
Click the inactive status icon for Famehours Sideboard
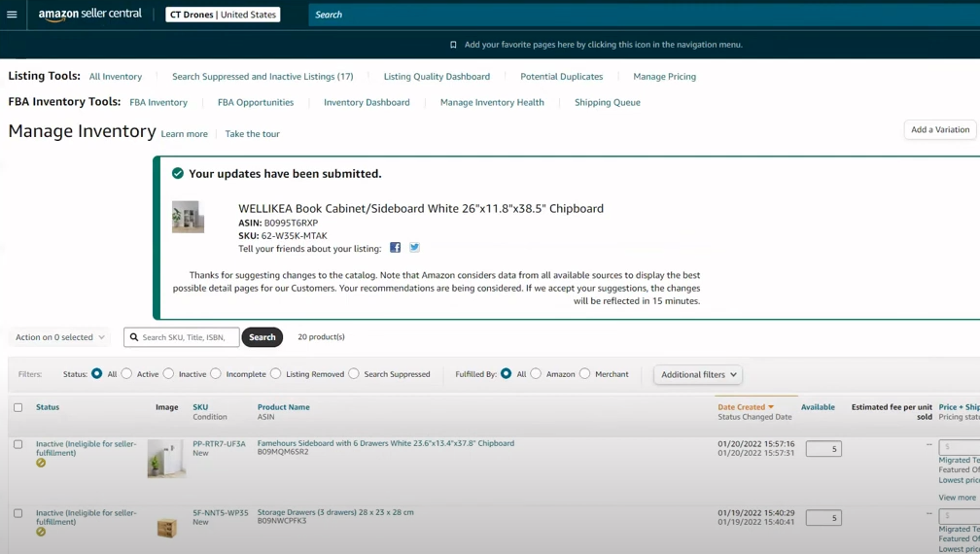(41, 463)
